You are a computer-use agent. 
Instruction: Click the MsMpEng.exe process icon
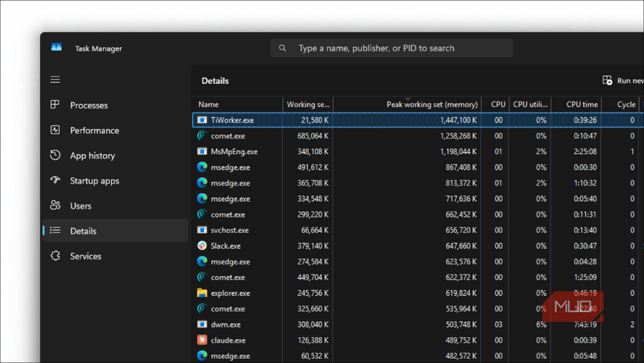[x=202, y=152]
